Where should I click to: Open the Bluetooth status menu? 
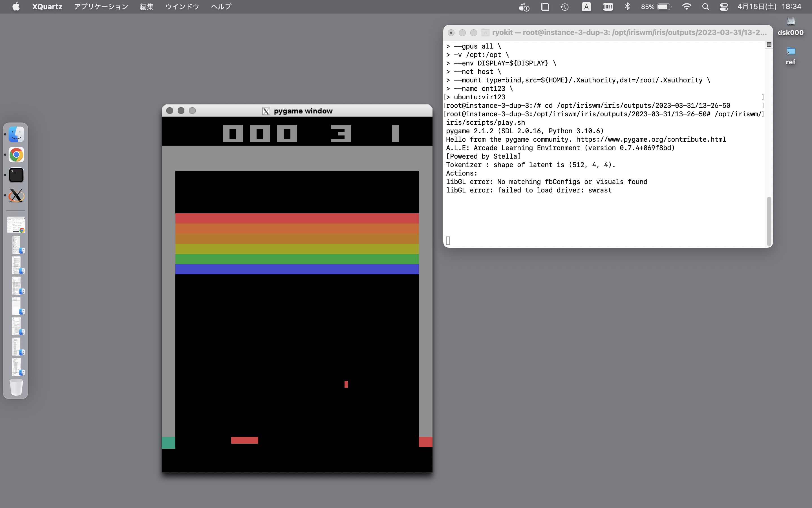click(627, 7)
